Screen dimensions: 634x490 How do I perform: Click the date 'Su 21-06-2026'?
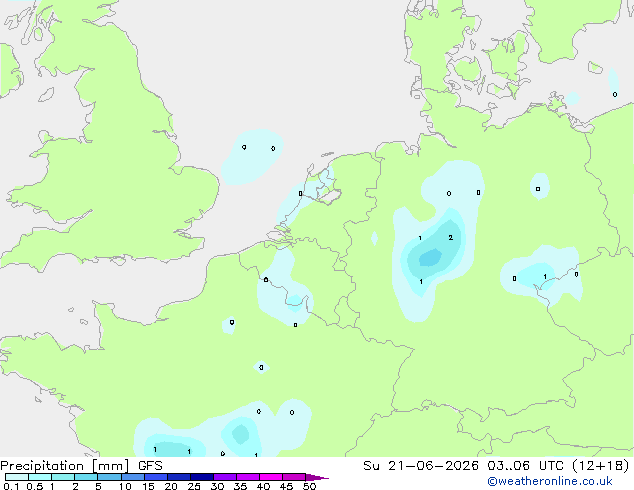point(421,466)
